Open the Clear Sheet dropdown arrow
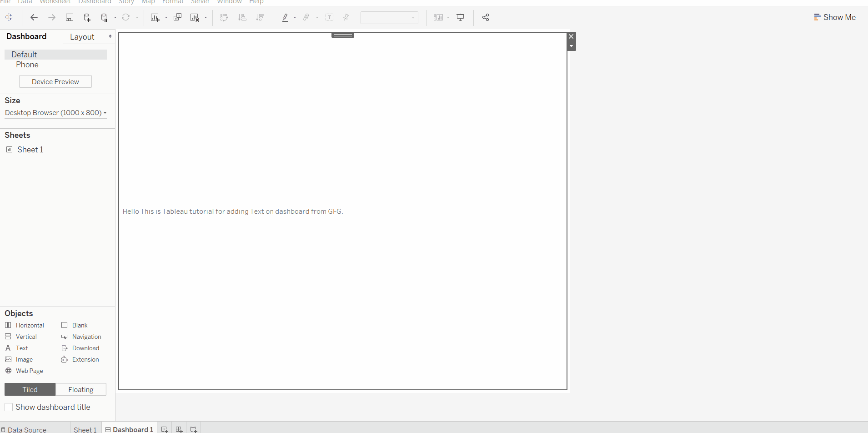 pos(206,18)
